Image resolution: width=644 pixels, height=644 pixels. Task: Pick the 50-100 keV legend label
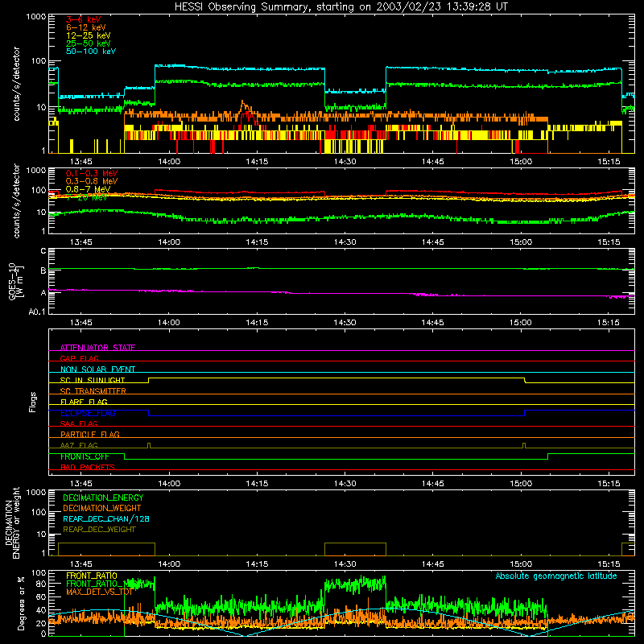[91, 51]
